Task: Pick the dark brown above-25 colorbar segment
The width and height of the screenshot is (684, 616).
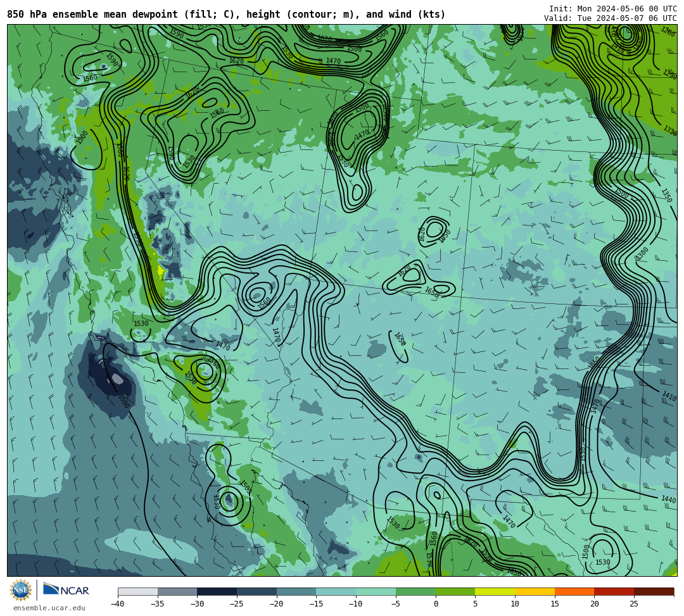Action: pos(654,591)
